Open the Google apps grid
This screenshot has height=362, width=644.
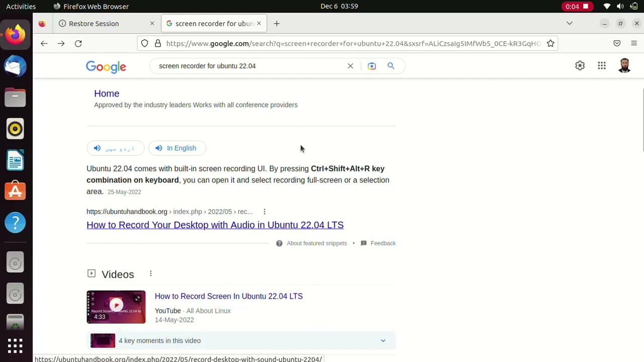(602, 66)
